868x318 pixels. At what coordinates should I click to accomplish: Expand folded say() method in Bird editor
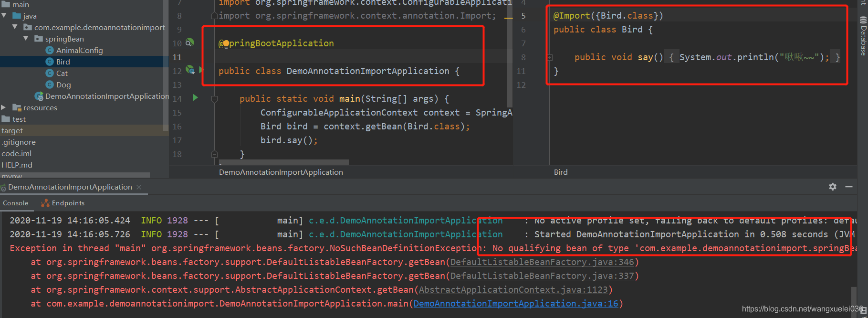pyautogui.click(x=550, y=57)
